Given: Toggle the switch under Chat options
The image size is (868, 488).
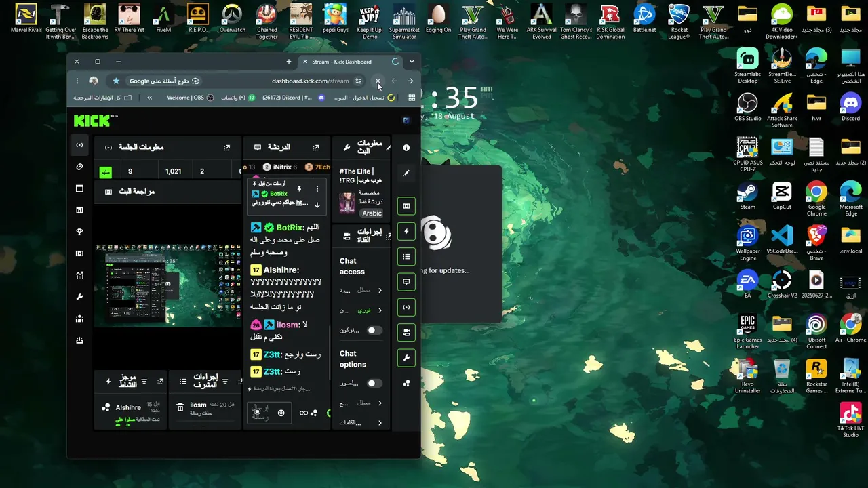Looking at the screenshot, I should tap(374, 383).
